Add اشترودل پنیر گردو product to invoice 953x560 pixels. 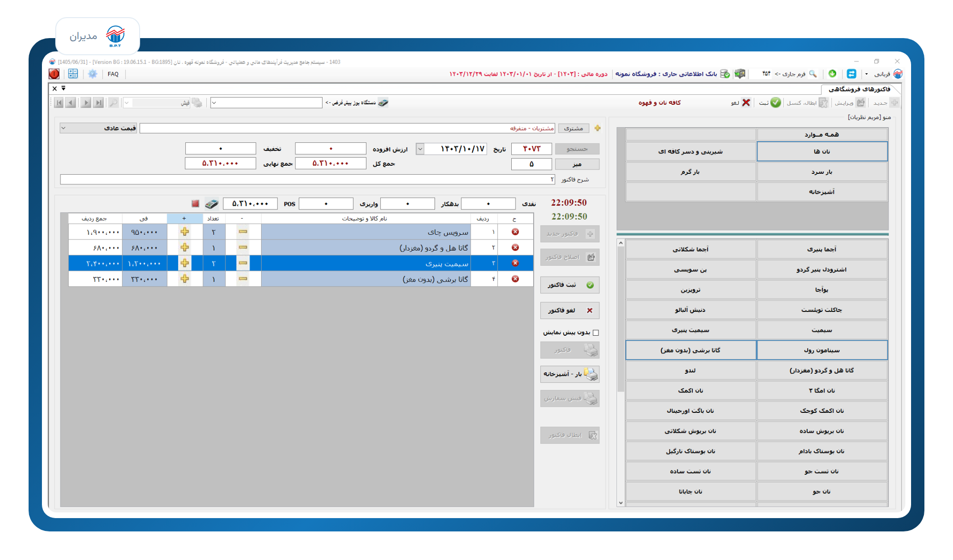822,270
